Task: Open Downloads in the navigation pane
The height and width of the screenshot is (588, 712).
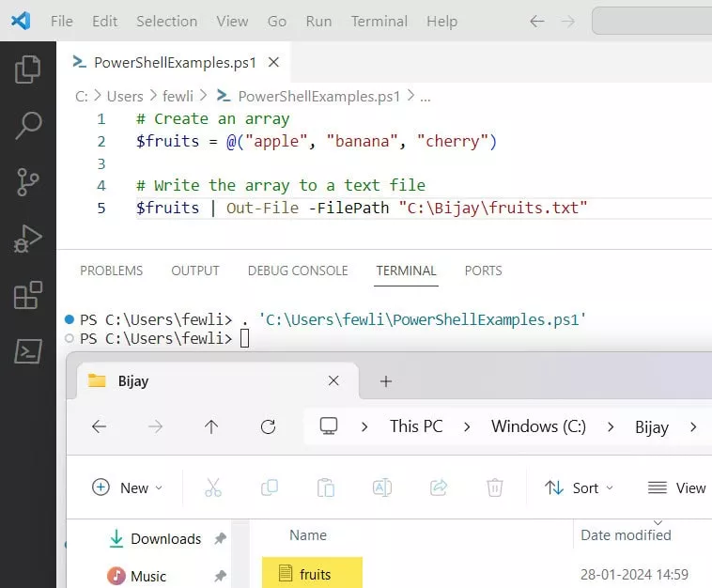Action: [165, 538]
